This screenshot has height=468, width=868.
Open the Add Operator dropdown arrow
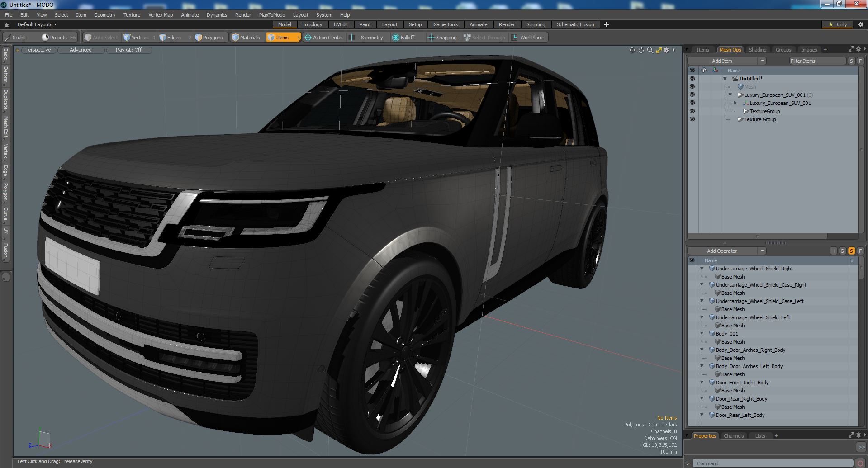pyautogui.click(x=762, y=251)
